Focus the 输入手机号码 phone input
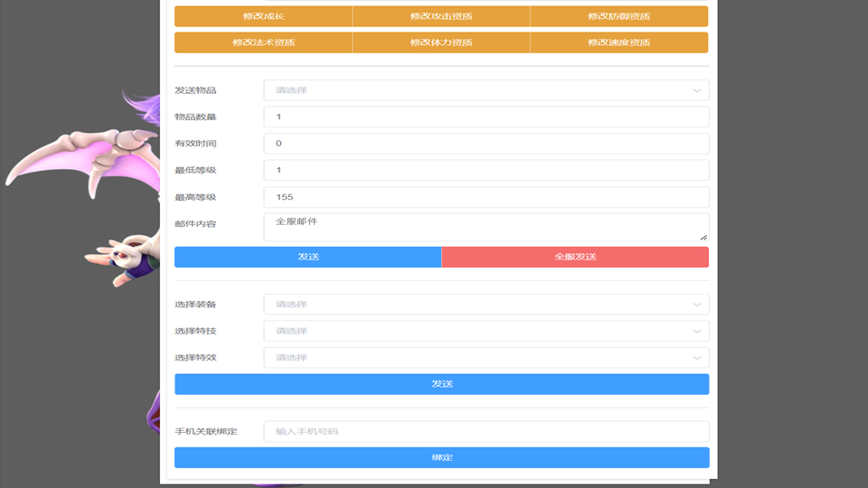This screenshot has height=488, width=868. click(486, 431)
